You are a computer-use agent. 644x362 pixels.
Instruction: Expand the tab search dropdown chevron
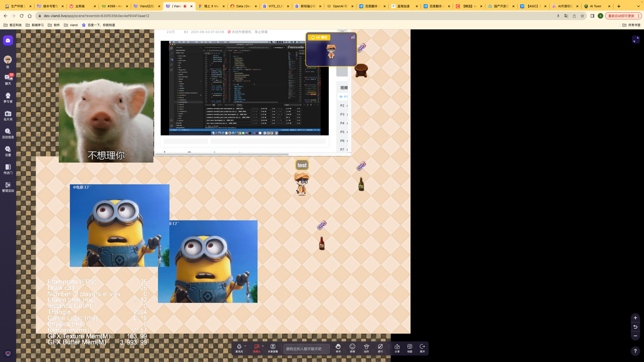[638, 6]
